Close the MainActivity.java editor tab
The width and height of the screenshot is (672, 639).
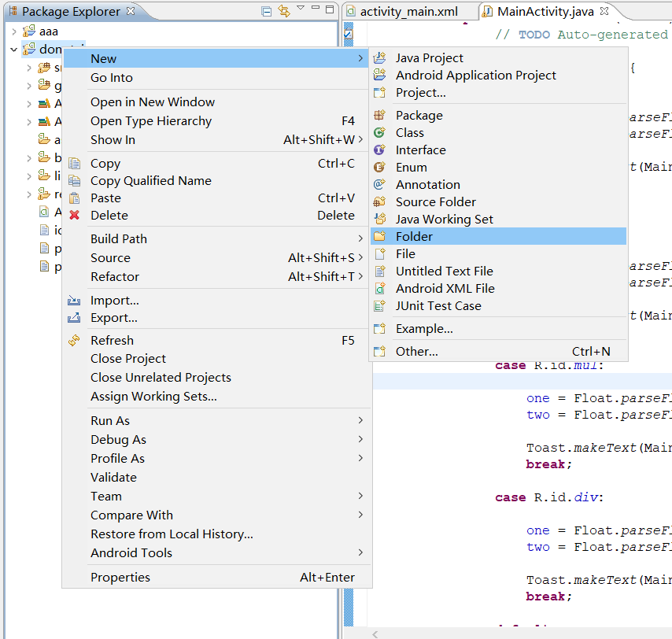(x=604, y=11)
